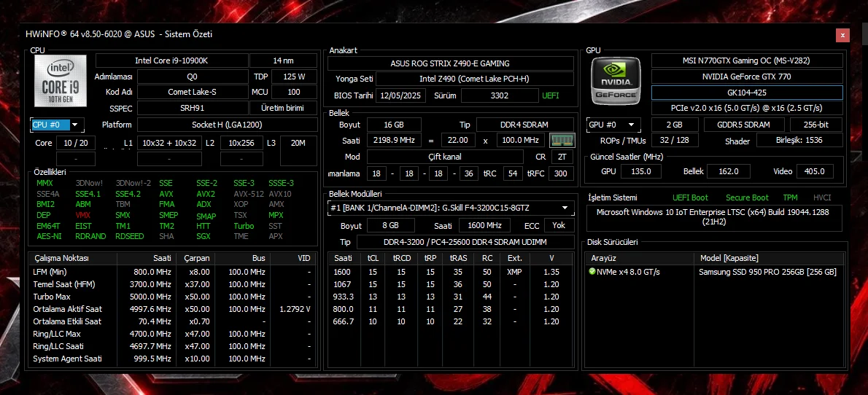Screen dimensions: 868x395
Task: Click the Secure Boot status label
Action: tap(748, 197)
